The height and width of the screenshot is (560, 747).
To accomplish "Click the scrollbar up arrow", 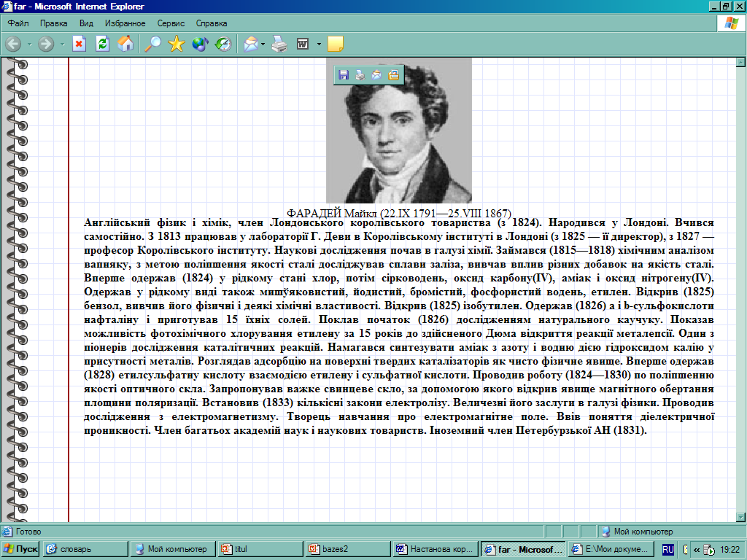I will [x=740, y=62].
